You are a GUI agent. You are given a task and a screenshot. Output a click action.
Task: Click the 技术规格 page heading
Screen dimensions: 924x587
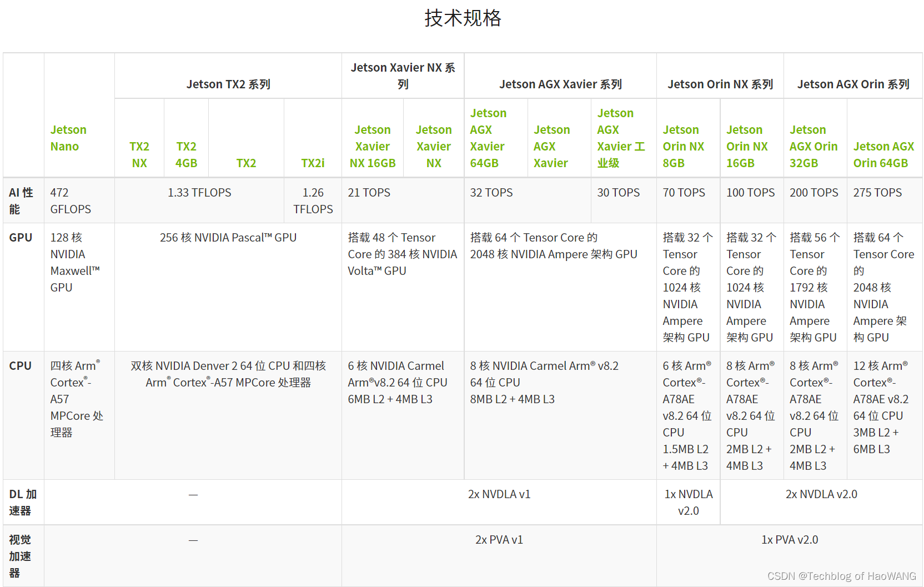tap(463, 18)
